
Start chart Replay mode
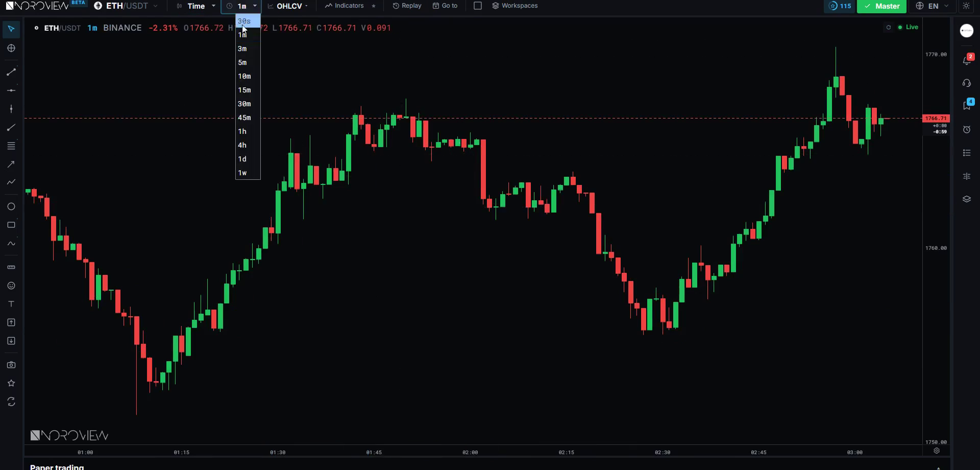[407, 6]
